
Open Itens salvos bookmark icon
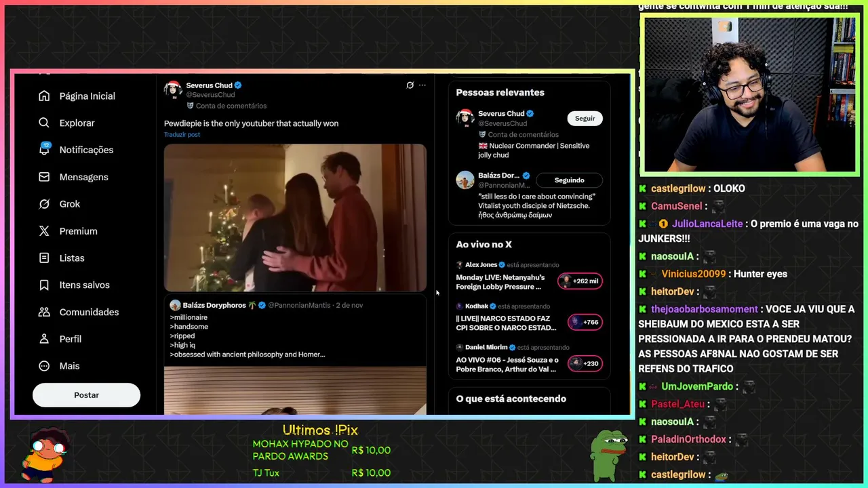point(44,285)
